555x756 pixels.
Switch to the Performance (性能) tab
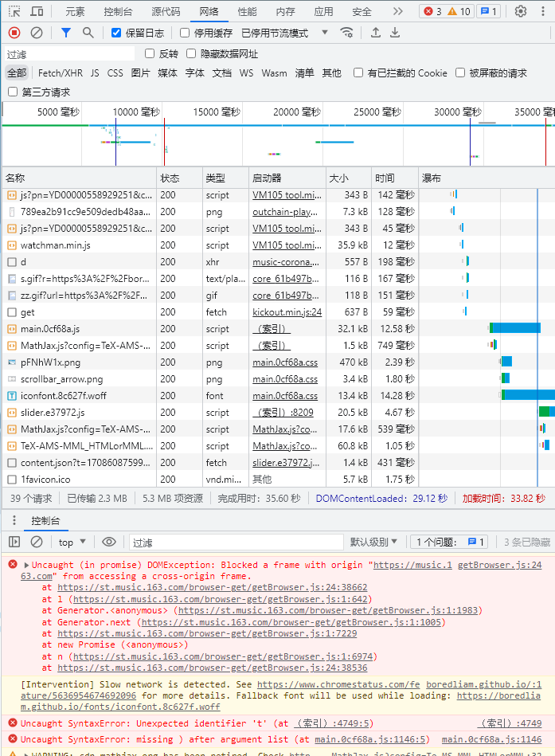[x=247, y=11]
